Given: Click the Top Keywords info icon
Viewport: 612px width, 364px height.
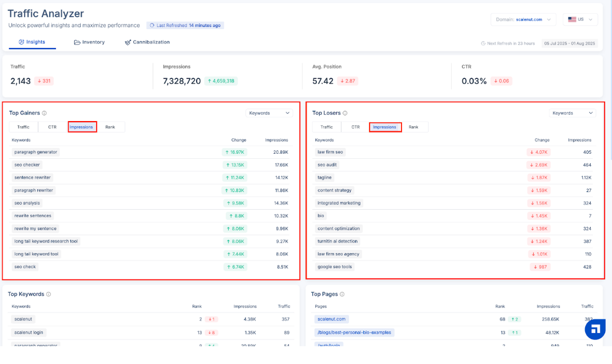Looking at the screenshot, I should [x=49, y=294].
